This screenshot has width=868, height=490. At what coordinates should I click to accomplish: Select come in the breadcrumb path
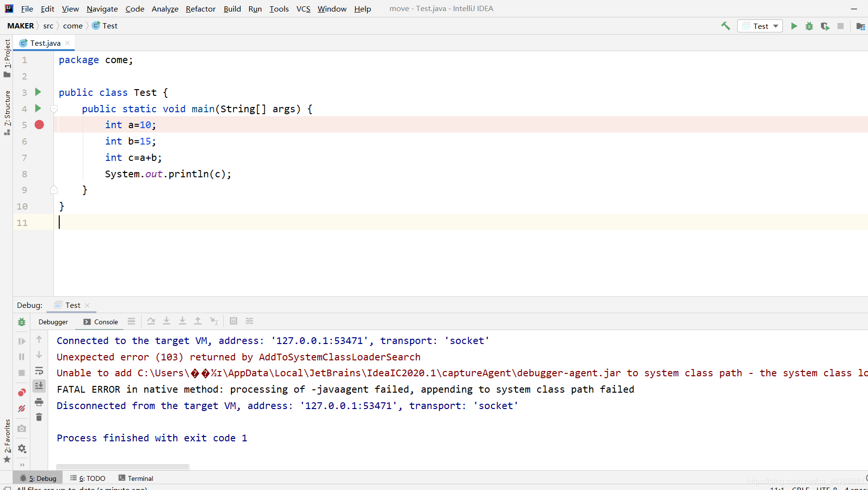tap(73, 26)
